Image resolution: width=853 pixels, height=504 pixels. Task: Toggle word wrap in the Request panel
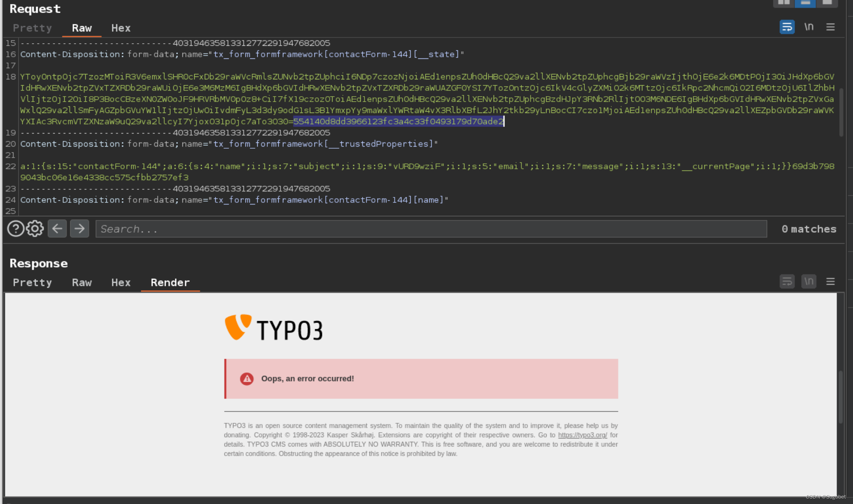coord(787,27)
